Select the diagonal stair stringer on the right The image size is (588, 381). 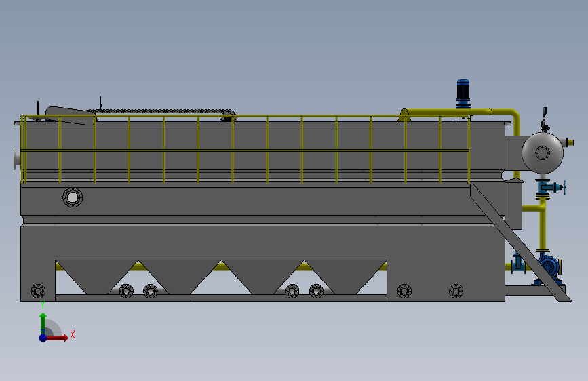pyautogui.click(x=520, y=242)
